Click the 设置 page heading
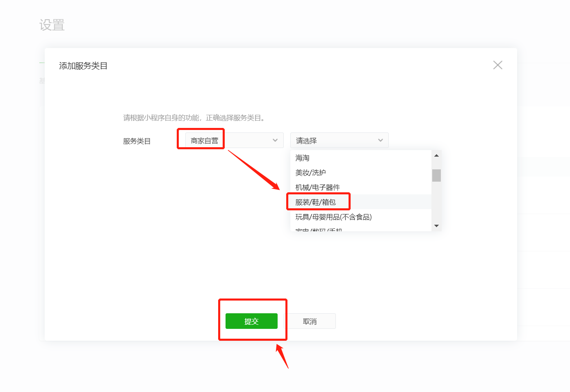The image size is (570, 392). (52, 25)
